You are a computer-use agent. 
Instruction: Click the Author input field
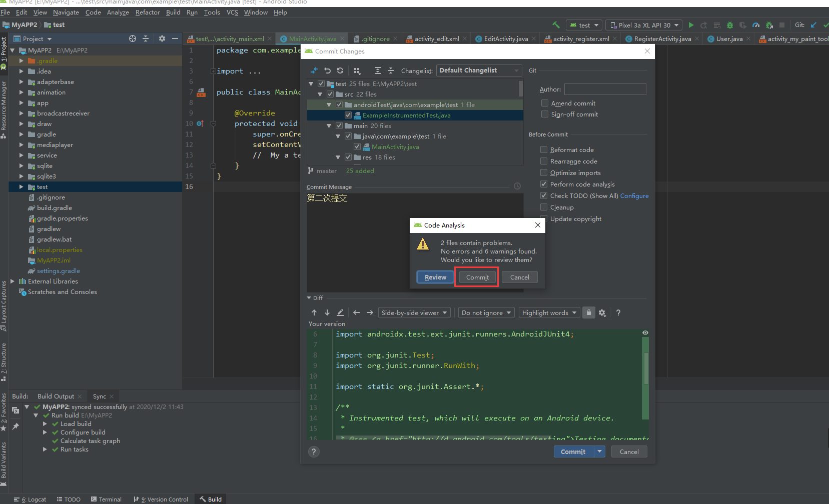[x=605, y=89]
